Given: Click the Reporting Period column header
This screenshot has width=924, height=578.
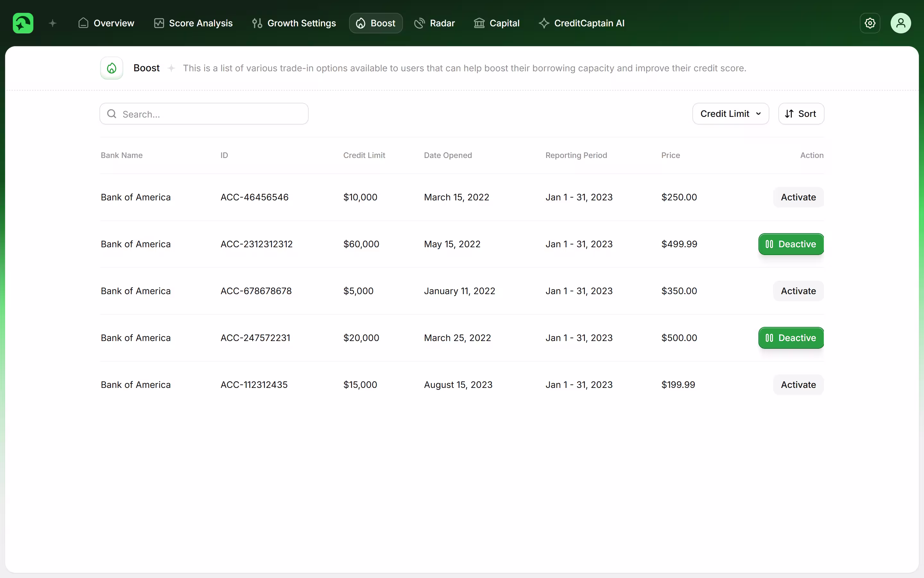Looking at the screenshot, I should tap(576, 155).
